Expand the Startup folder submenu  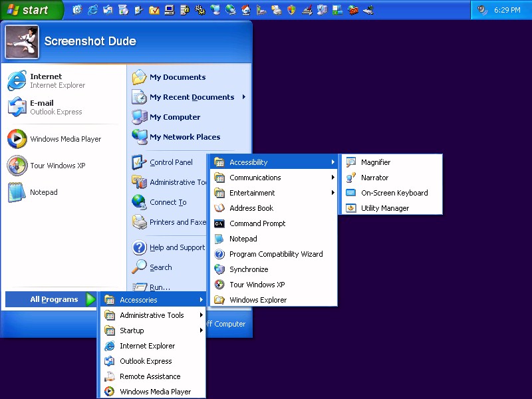pyautogui.click(x=201, y=331)
